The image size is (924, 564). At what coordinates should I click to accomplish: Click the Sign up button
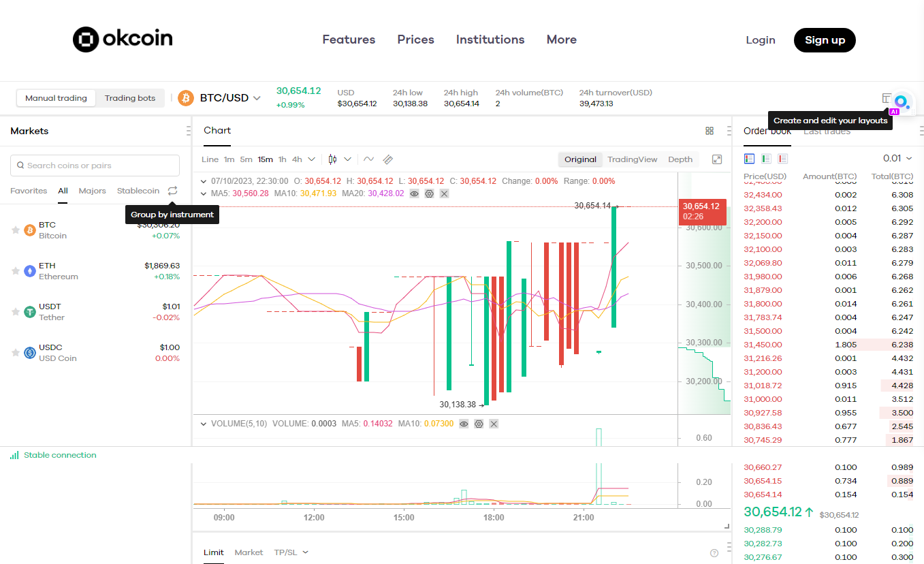click(x=825, y=40)
